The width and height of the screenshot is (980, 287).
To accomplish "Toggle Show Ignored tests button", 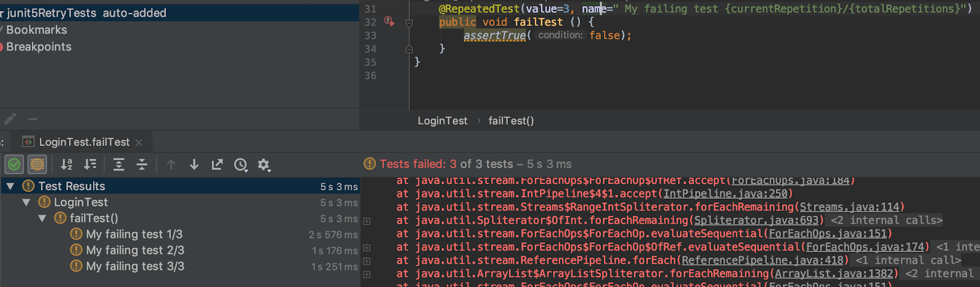I will tap(37, 164).
